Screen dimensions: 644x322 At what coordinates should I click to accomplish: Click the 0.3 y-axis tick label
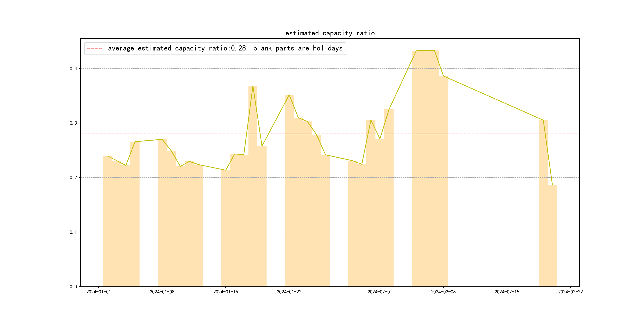[x=73, y=123]
